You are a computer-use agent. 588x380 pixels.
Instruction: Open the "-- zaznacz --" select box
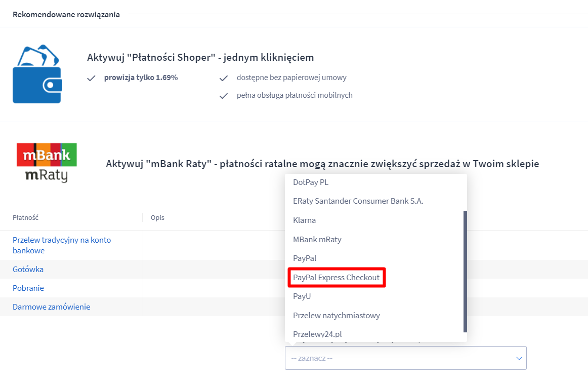pos(405,358)
